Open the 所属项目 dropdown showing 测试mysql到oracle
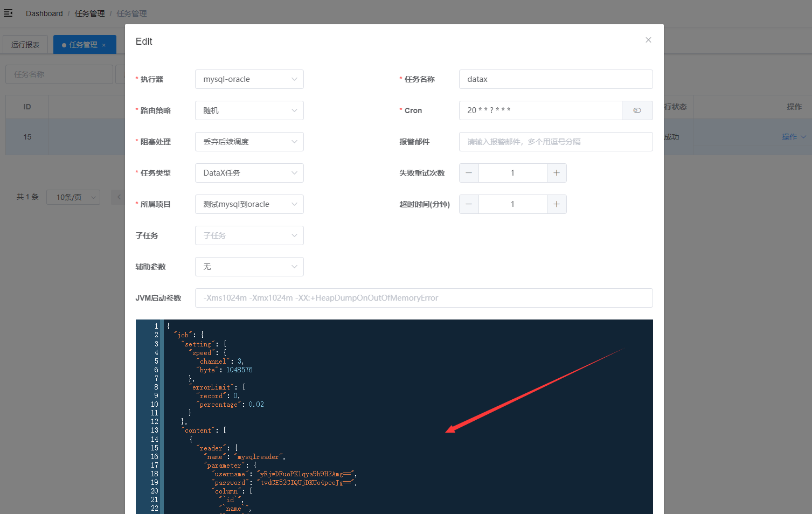 [x=249, y=204]
